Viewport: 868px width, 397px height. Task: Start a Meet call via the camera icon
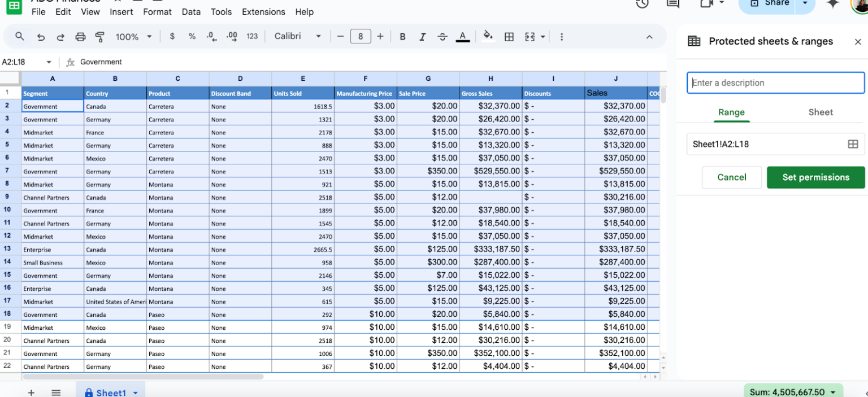pyautogui.click(x=706, y=5)
